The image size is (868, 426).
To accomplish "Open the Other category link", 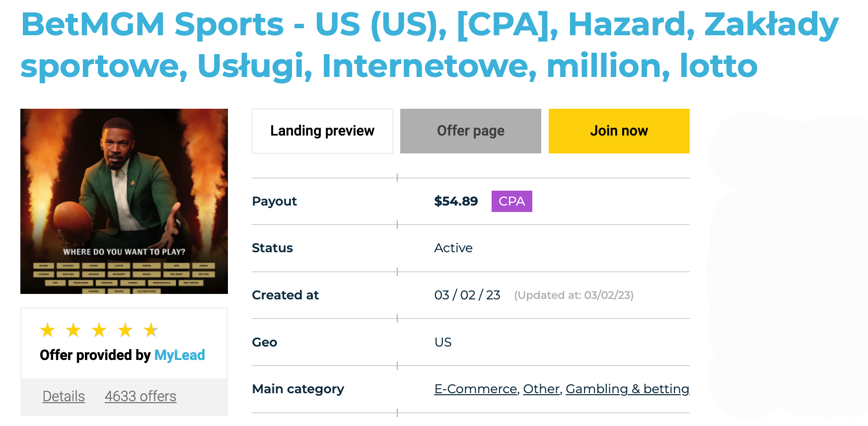I will (x=541, y=389).
